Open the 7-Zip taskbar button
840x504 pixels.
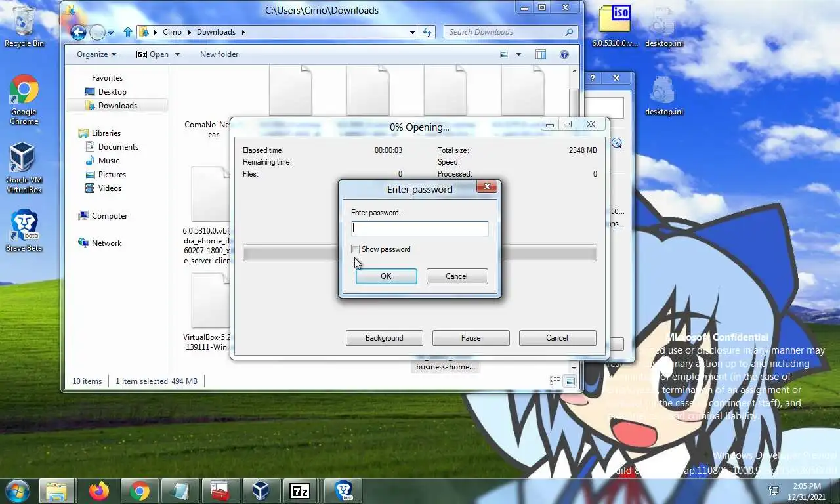300,491
